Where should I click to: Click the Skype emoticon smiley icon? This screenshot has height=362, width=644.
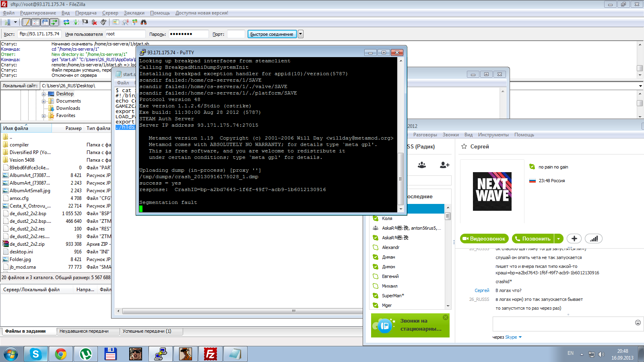tap(638, 323)
